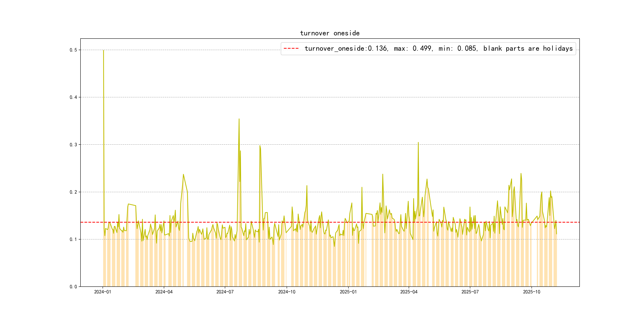644x322 pixels.
Task: Click the red dashed legend line sample
Action: click(x=291, y=48)
